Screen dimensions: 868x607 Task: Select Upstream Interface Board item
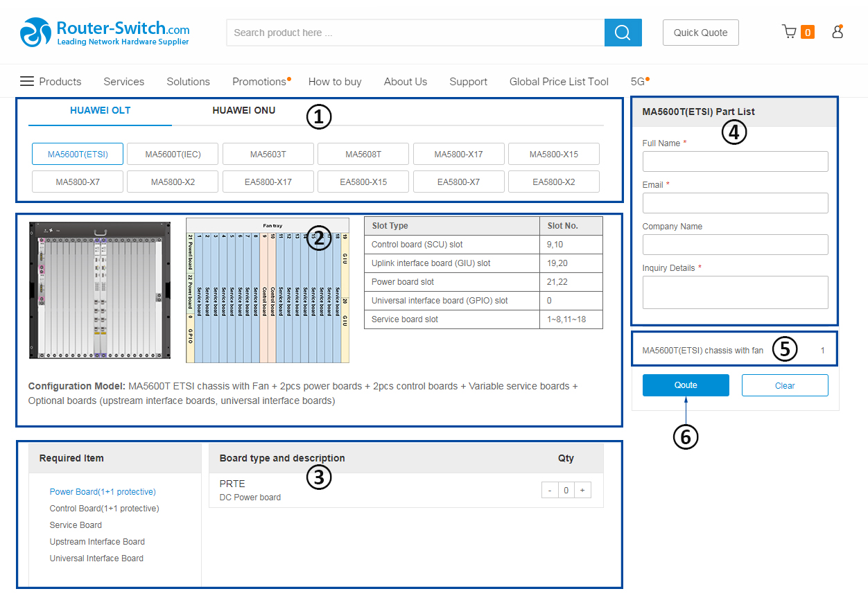(97, 542)
